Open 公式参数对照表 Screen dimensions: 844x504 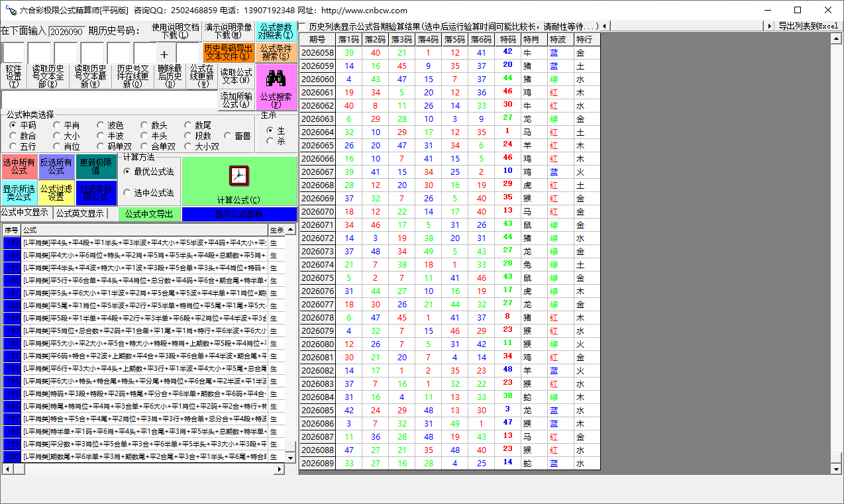[x=276, y=31]
